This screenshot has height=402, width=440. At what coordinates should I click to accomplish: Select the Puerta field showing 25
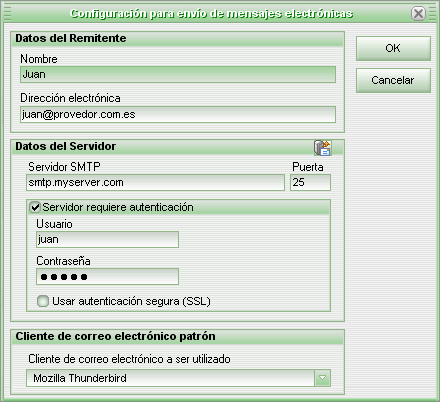point(310,182)
